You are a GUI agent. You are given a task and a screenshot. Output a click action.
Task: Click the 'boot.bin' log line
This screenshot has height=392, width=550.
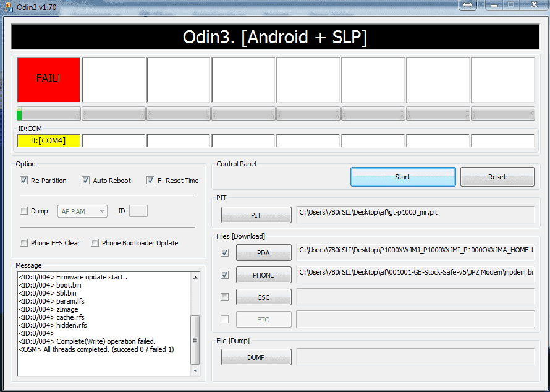(x=50, y=285)
